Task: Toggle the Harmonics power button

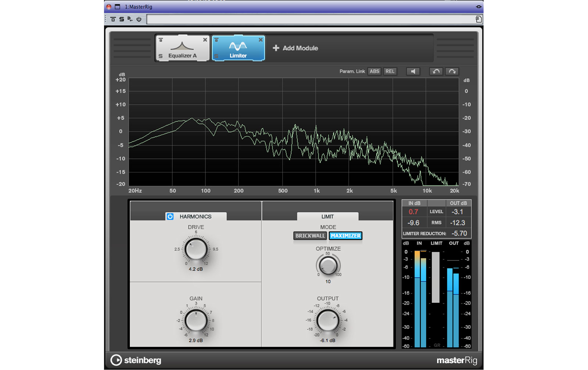Action: click(170, 216)
